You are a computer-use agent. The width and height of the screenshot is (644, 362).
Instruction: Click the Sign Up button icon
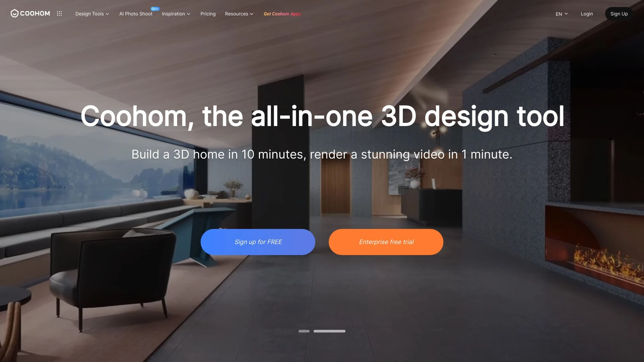[x=619, y=13]
